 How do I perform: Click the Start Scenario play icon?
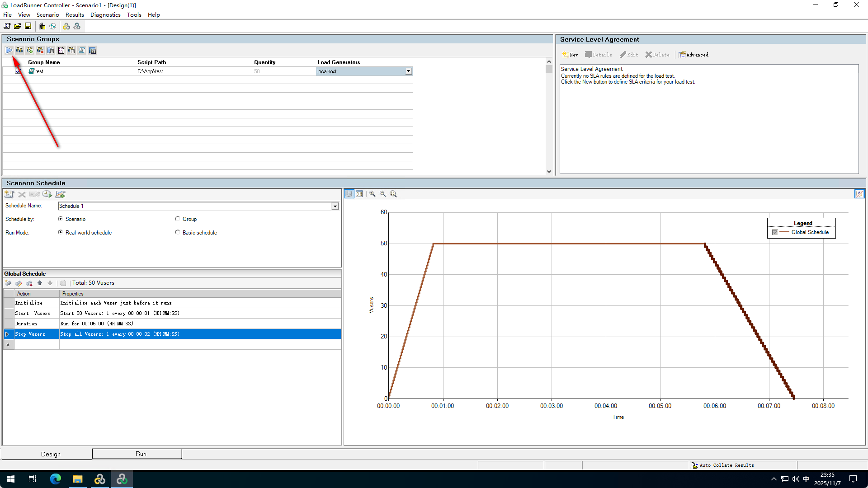click(x=9, y=50)
